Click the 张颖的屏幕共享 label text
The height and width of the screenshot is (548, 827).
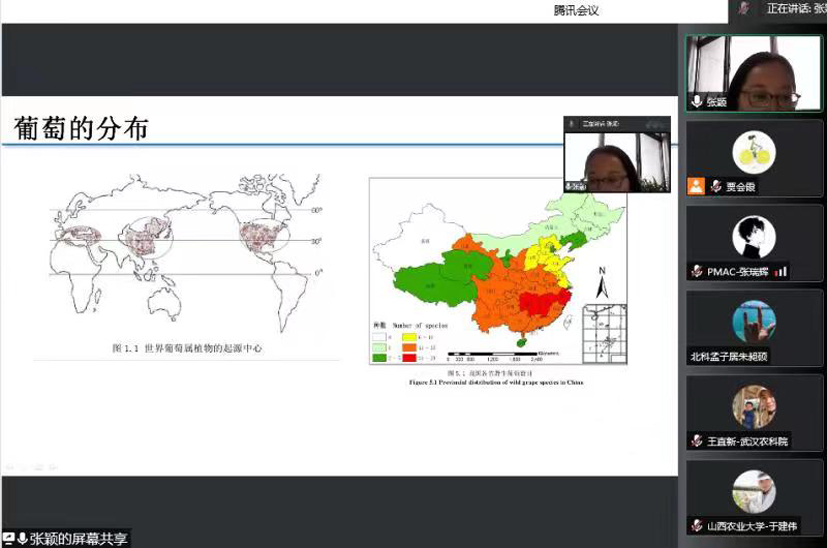[79, 539]
